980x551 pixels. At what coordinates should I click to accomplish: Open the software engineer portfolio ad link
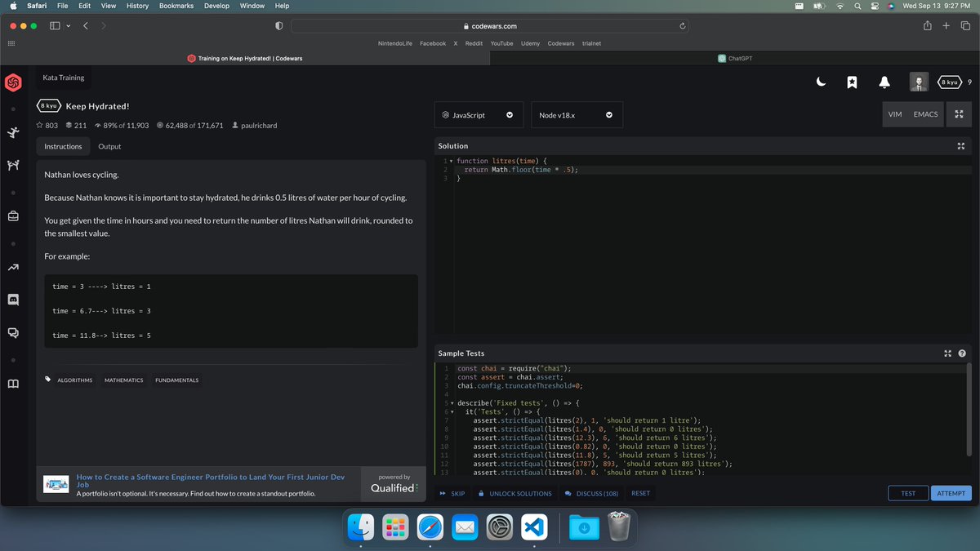point(210,480)
